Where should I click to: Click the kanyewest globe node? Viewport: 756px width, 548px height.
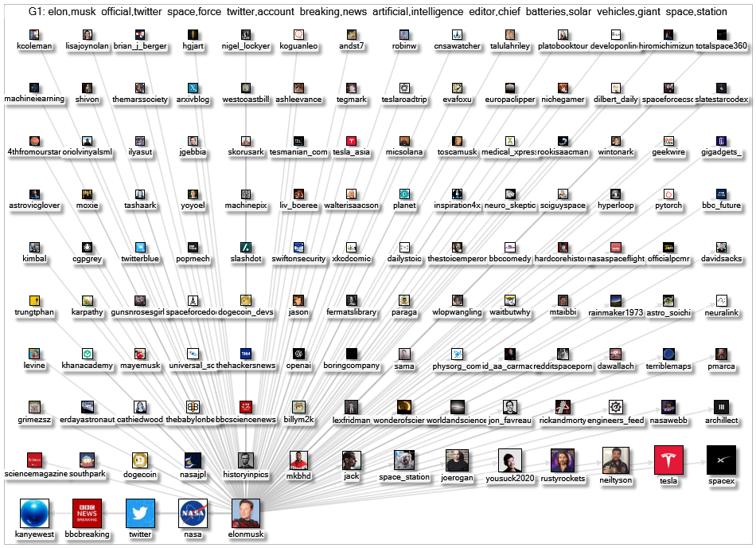[34, 514]
